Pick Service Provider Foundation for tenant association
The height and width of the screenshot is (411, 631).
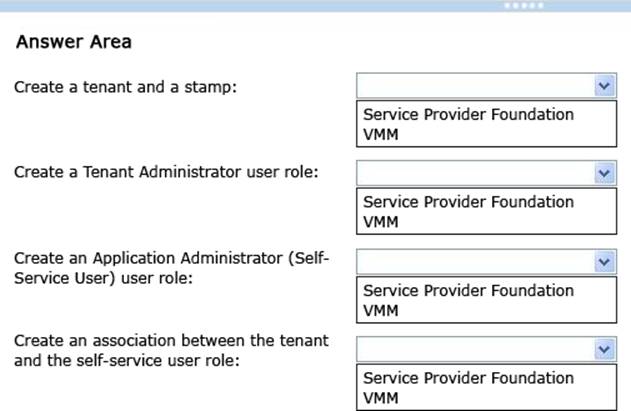[x=468, y=378]
